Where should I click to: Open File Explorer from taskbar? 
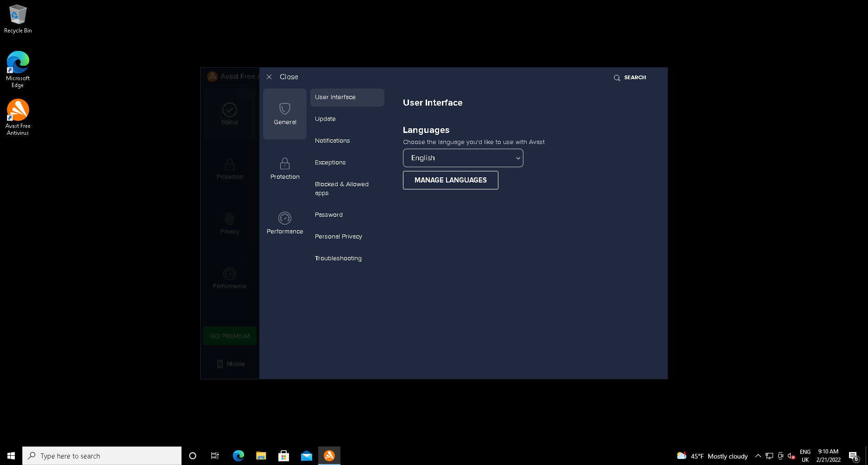261,456
